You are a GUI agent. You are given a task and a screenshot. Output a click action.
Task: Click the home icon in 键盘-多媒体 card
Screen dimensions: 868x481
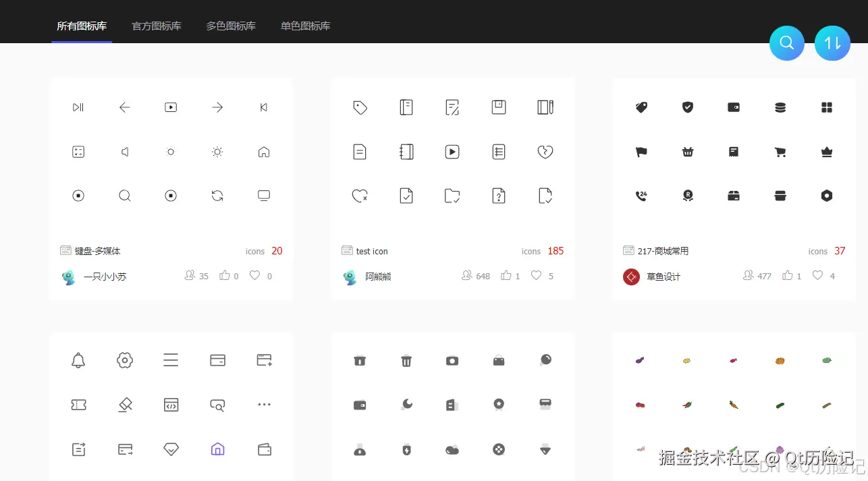point(264,152)
